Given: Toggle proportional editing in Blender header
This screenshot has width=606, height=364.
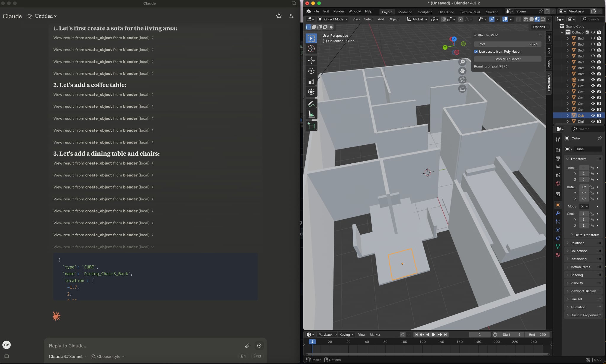Looking at the screenshot, I should pos(460,19).
